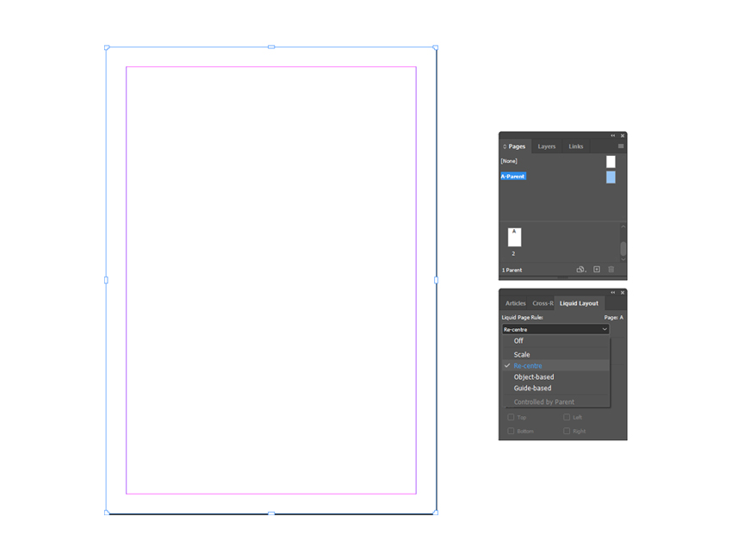Screen dimensions: 732x560
Task: Choose Off in Liquid Page Rule list
Action: 556,341
